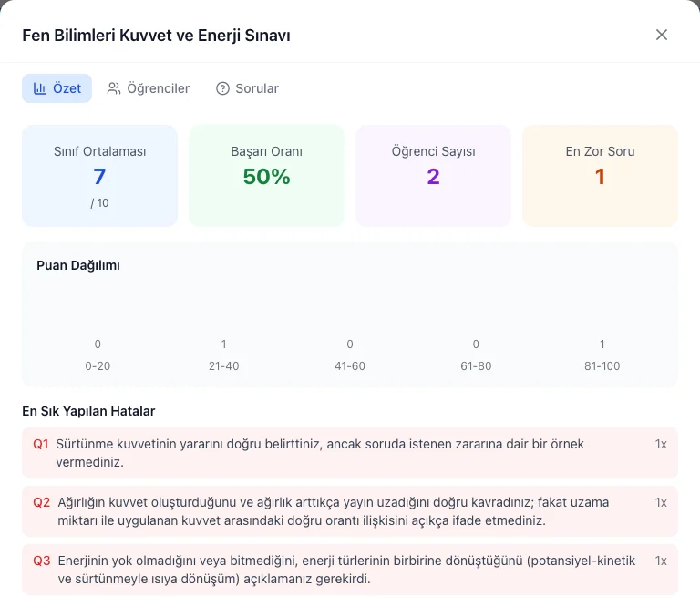Click the Sınıf Ortalaması card
This screenshot has height=607, width=700.
[x=99, y=176]
